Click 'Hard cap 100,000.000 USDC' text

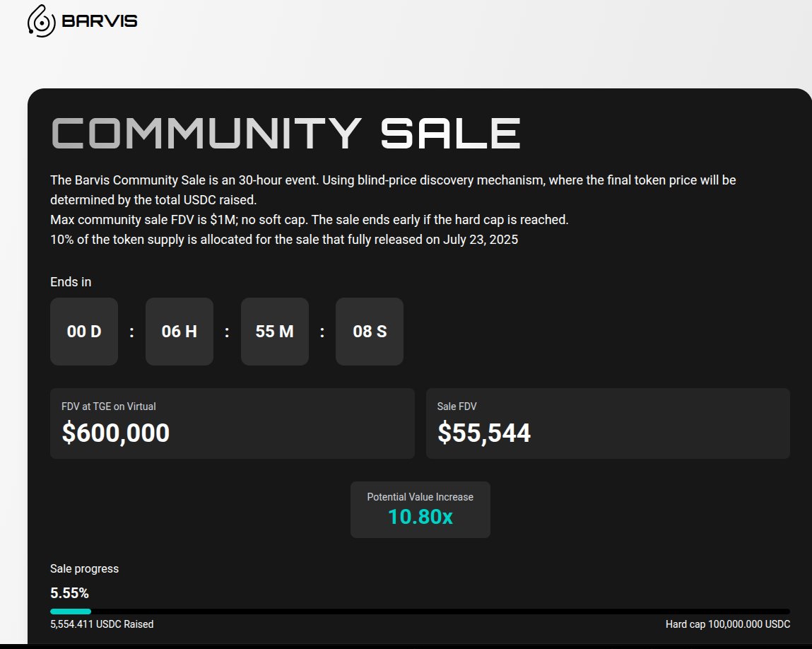[728, 624]
